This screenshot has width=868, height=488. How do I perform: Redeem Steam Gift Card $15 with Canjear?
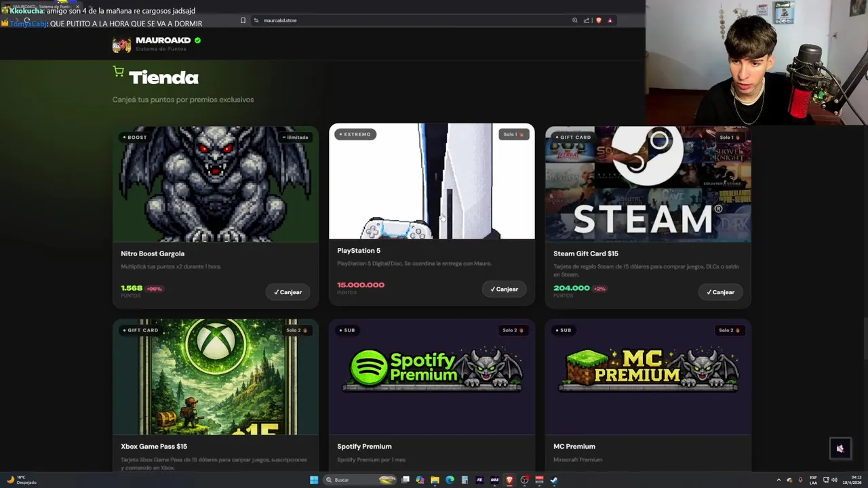click(x=720, y=292)
